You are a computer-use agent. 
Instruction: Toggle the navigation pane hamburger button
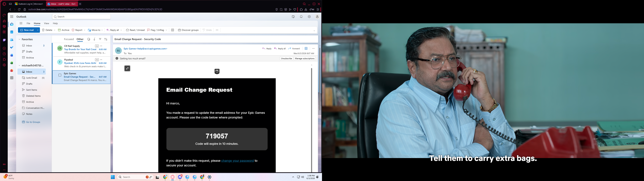(x=21, y=23)
